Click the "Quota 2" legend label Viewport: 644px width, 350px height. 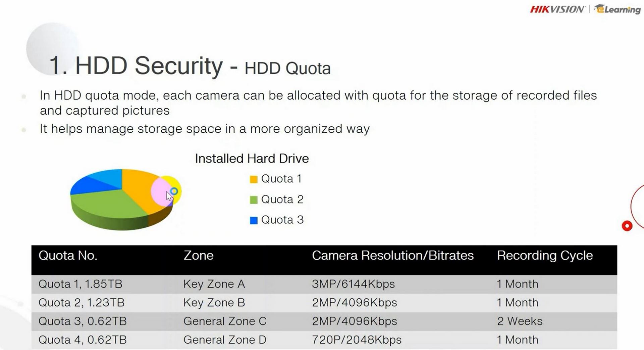point(282,200)
